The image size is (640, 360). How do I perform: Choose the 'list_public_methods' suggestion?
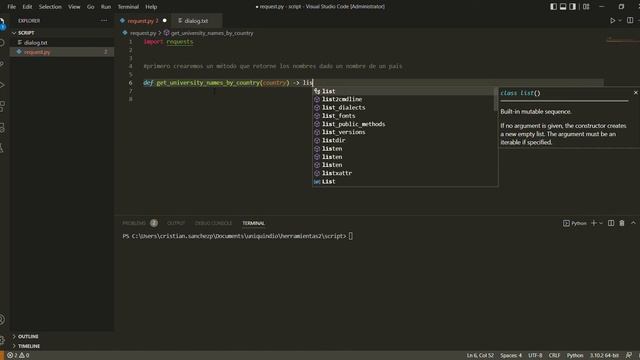point(405,124)
